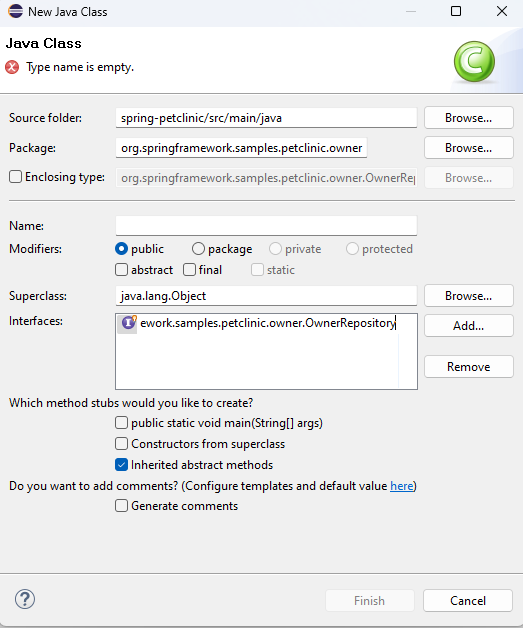This screenshot has height=628, width=523.
Task: Click Add to add an interface
Action: pos(469,326)
